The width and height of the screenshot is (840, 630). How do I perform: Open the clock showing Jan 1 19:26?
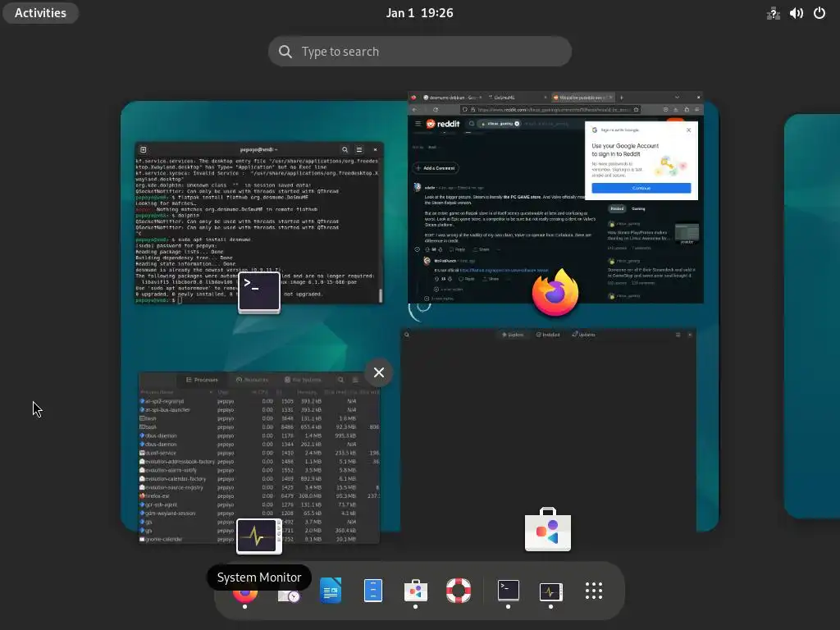[419, 13]
